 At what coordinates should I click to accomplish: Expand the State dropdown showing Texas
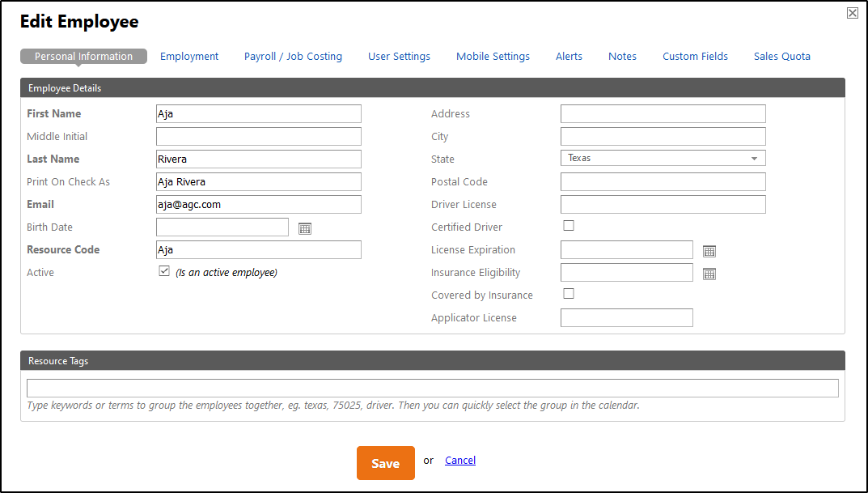pyautogui.click(x=663, y=159)
